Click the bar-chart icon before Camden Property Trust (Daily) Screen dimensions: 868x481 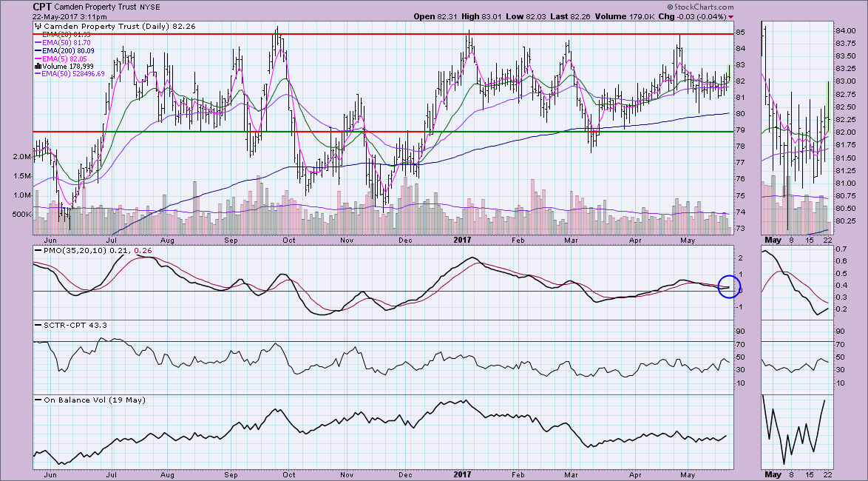[x=36, y=28]
